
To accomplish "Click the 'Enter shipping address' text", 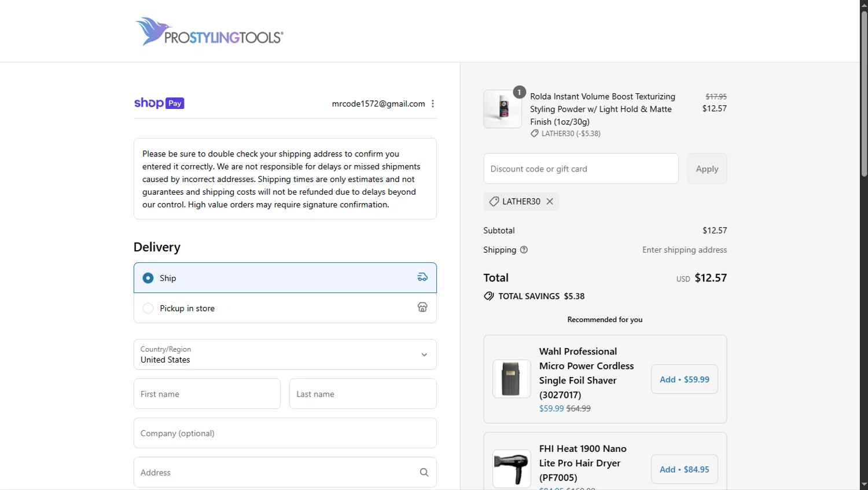I will point(685,250).
